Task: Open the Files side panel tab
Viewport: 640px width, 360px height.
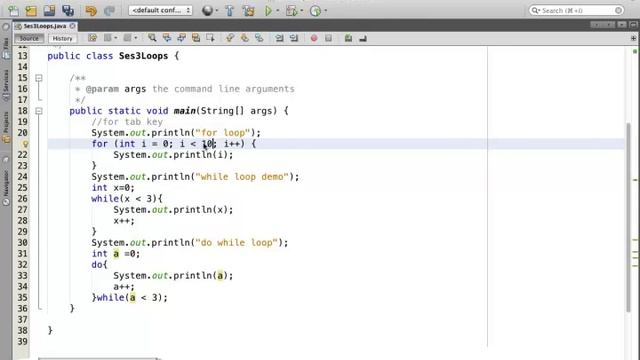Action: pyautogui.click(x=6, y=49)
